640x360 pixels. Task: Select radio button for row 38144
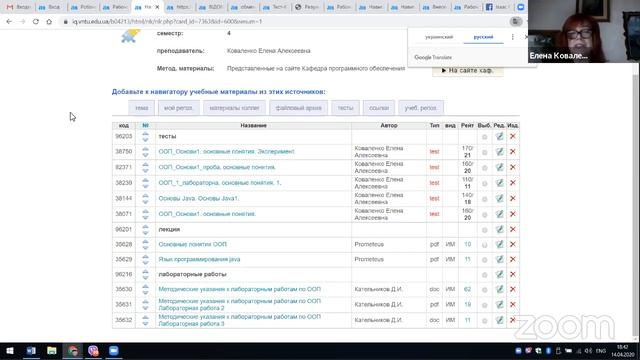(x=484, y=199)
